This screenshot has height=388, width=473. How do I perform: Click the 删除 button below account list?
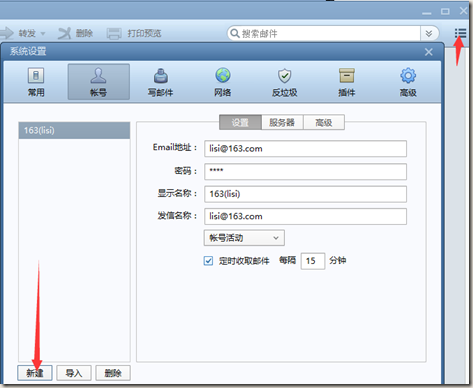coord(113,373)
